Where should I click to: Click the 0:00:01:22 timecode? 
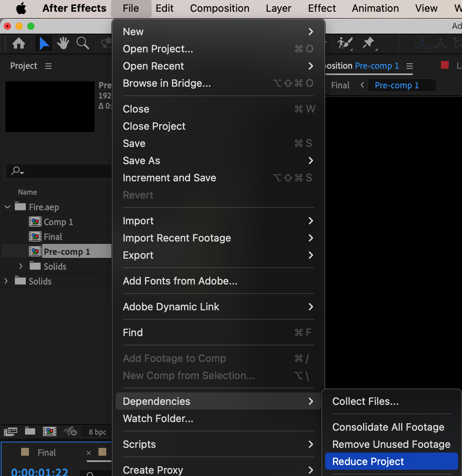(x=39, y=472)
